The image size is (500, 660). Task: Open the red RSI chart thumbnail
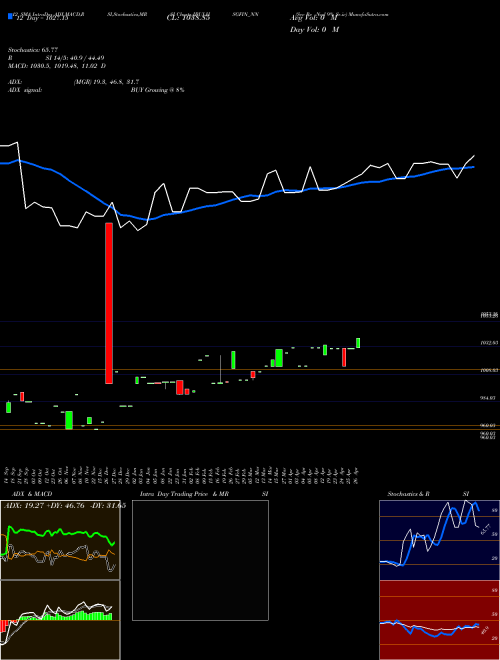pos(439,620)
